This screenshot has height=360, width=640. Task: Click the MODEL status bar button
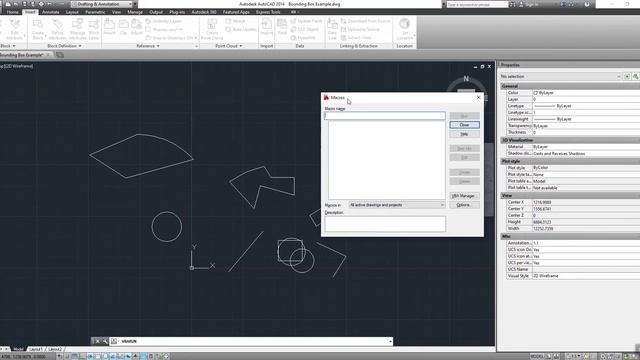click(536, 356)
